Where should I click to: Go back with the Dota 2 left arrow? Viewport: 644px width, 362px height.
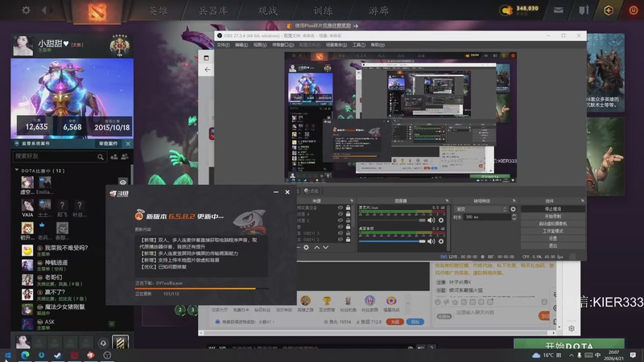pos(44,10)
